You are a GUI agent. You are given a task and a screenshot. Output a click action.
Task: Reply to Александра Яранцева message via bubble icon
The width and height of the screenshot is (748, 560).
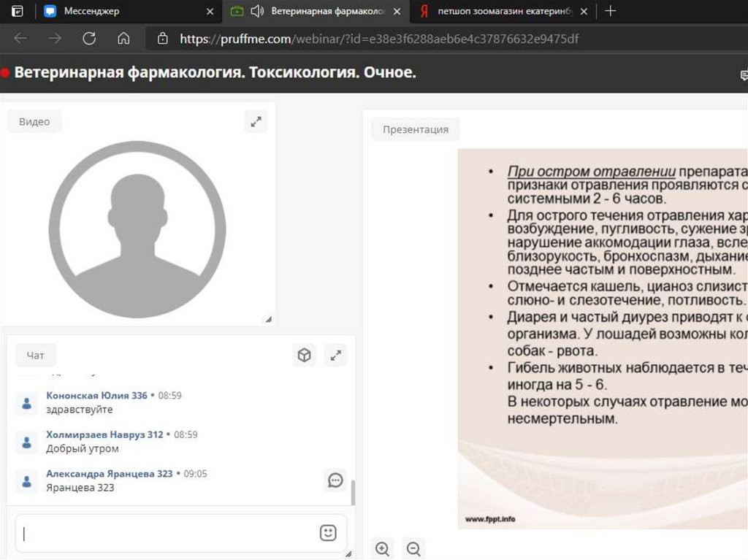[x=335, y=480]
